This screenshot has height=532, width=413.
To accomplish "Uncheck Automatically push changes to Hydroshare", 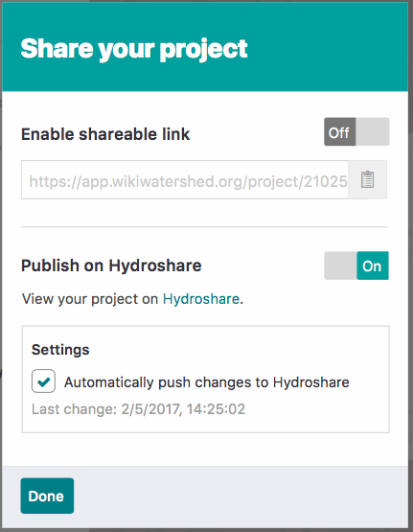I will 43,381.
